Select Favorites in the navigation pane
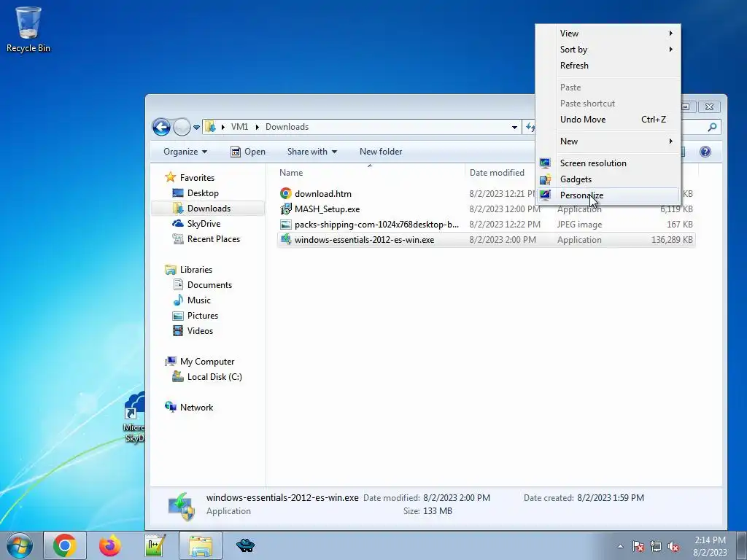747x560 pixels. click(190, 178)
